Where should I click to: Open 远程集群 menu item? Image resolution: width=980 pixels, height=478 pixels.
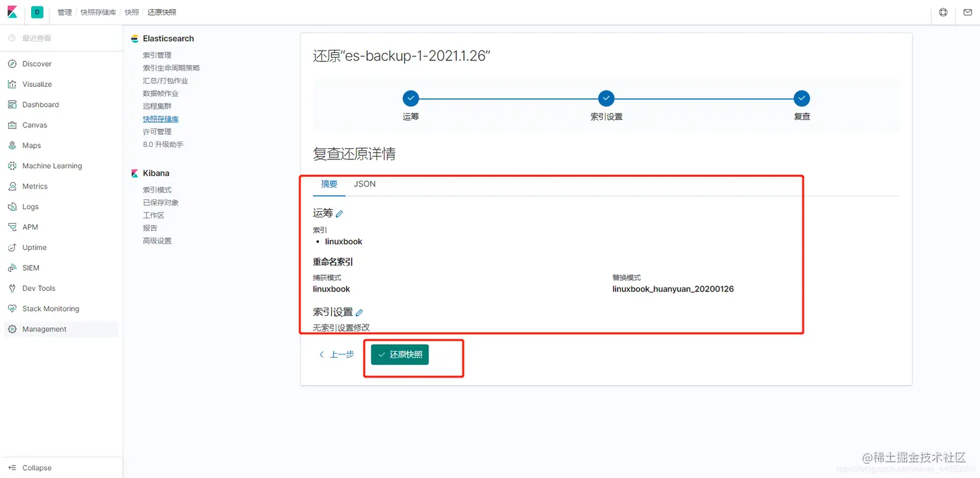tap(157, 106)
